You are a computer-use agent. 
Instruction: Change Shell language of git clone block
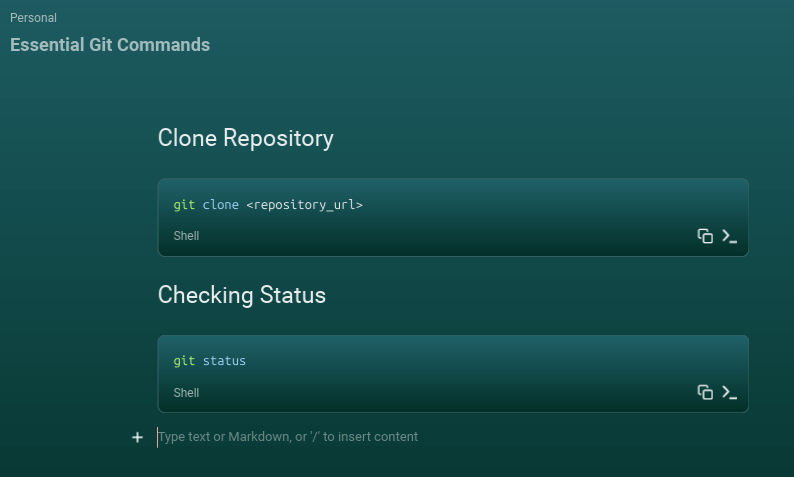(x=186, y=236)
